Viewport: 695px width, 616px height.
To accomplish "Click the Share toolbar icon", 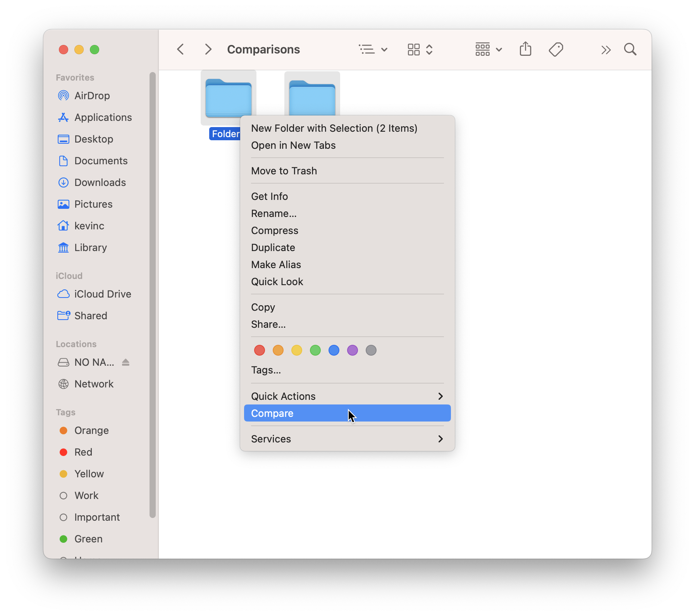I will pyautogui.click(x=525, y=49).
